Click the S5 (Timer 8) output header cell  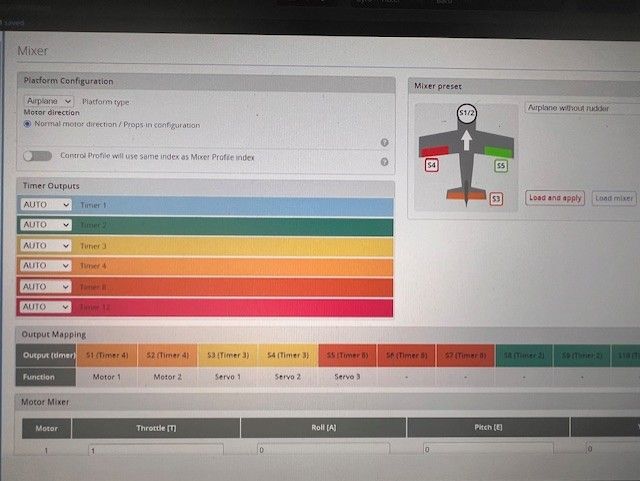click(345, 355)
